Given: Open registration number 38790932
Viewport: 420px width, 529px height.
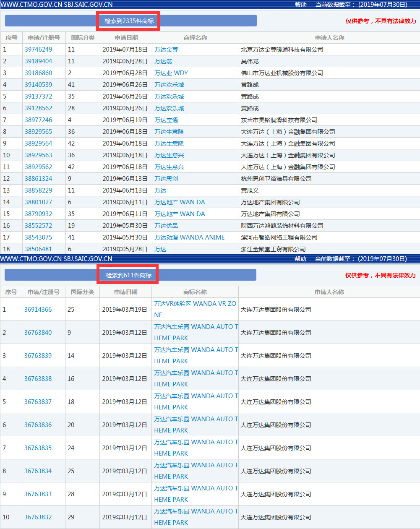Looking at the screenshot, I should [x=38, y=214].
